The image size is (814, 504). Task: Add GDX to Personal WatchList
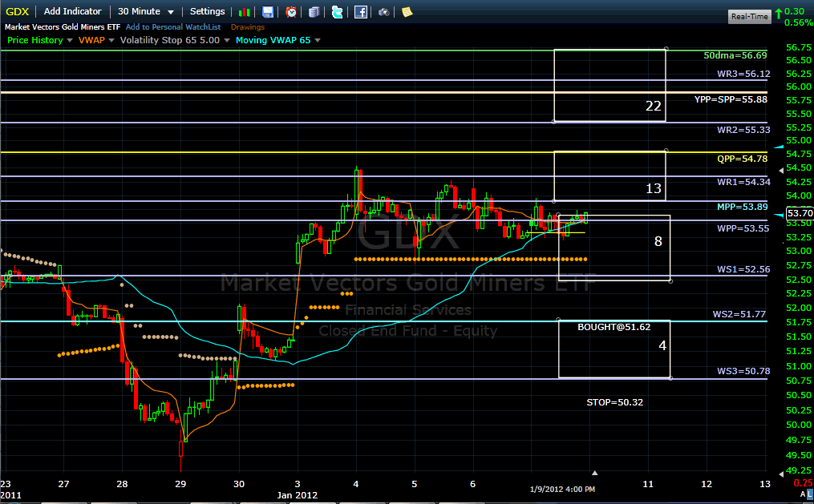[x=173, y=27]
